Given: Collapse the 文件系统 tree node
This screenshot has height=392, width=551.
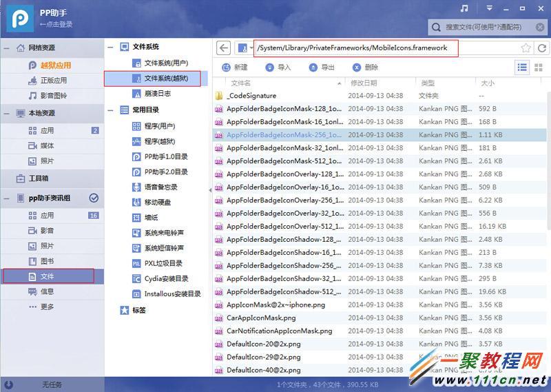Looking at the screenshot, I should 111,47.
